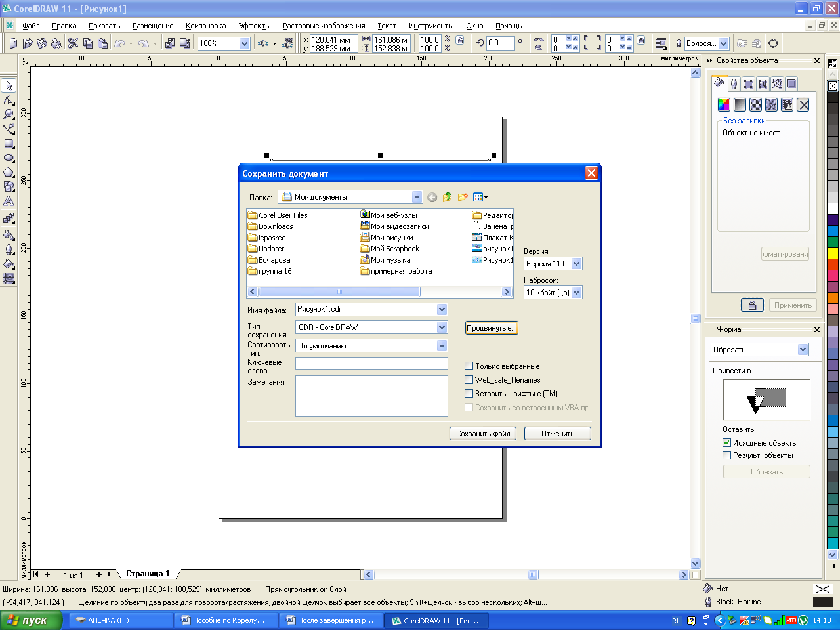Click the 'Продвинутые...' button
Screen dimensions: 840x630
pyautogui.click(x=492, y=328)
